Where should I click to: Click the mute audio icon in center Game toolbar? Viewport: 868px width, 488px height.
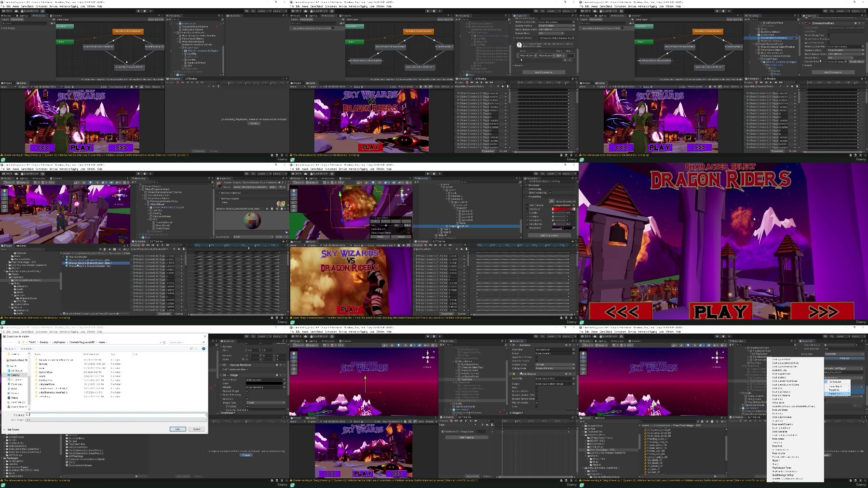click(404, 245)
